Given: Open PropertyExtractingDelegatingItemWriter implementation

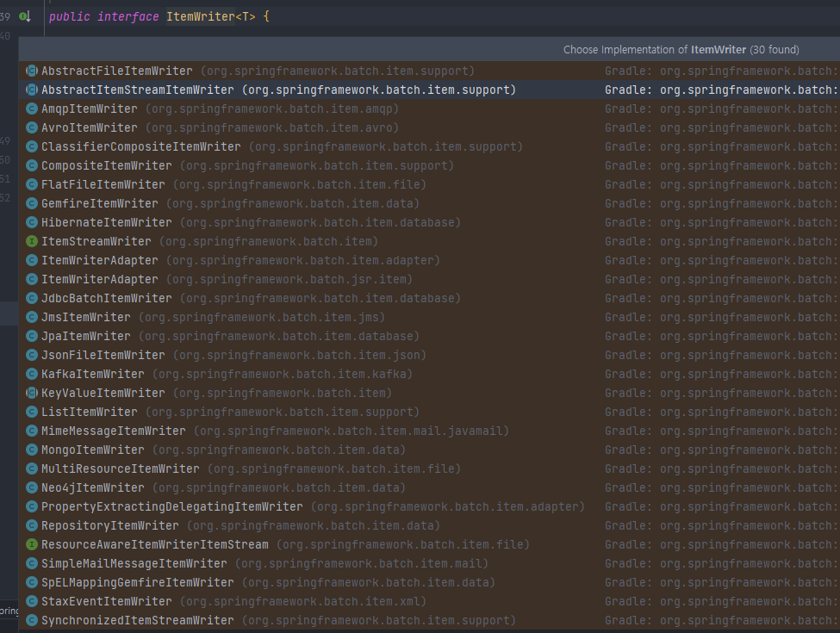Looking at the screenshot, I should click(x=429, y=506).
